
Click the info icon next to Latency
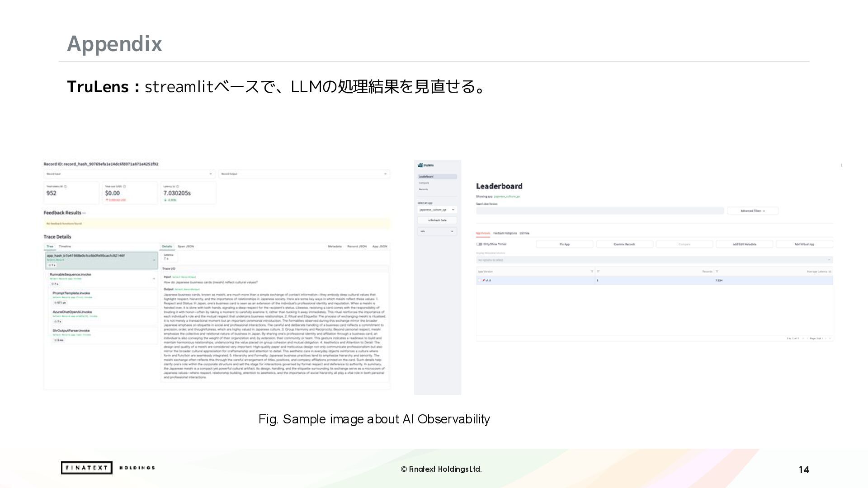(x=177, y=186)
